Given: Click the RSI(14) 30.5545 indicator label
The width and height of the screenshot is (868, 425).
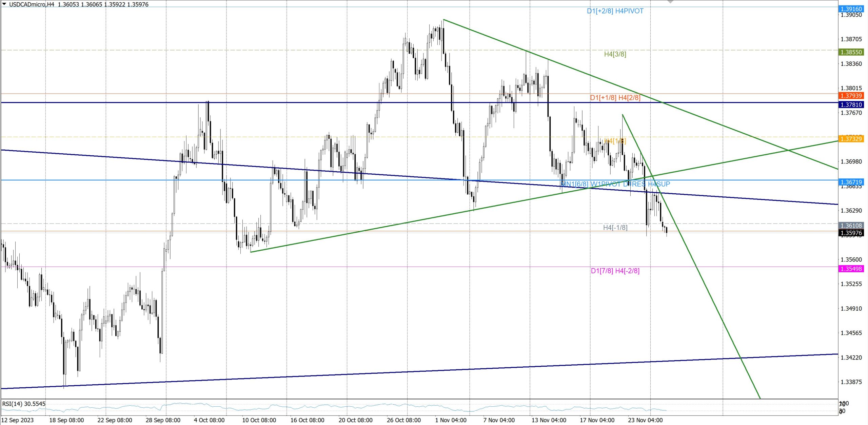Looking at the screenshot, I should (x=24, y=404).
